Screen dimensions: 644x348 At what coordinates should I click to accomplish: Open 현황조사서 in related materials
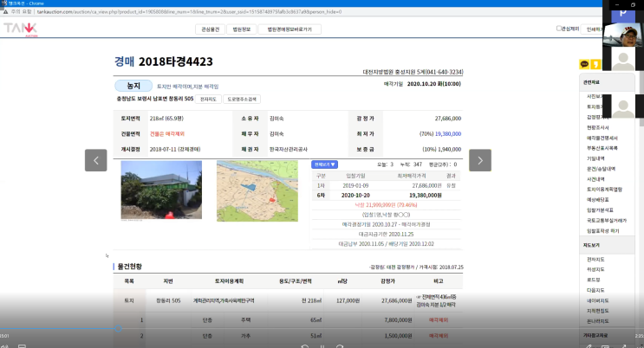coord(597,127)
